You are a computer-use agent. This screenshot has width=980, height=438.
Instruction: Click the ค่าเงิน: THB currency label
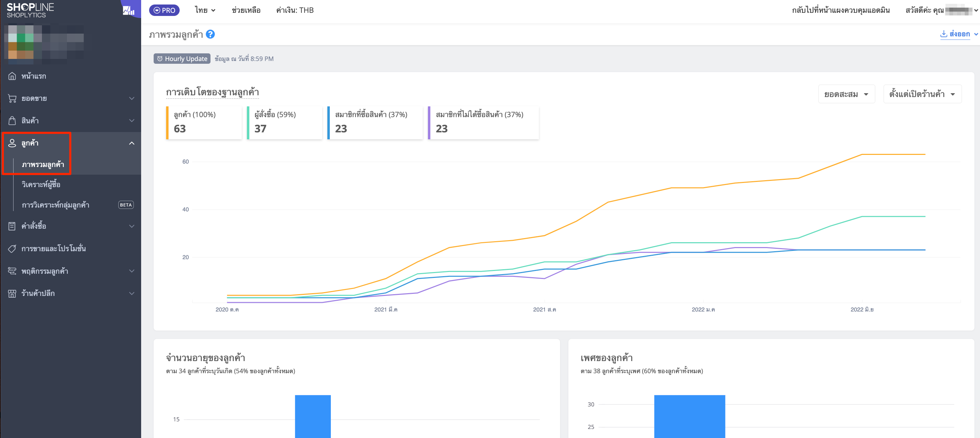tap(295, 10)
